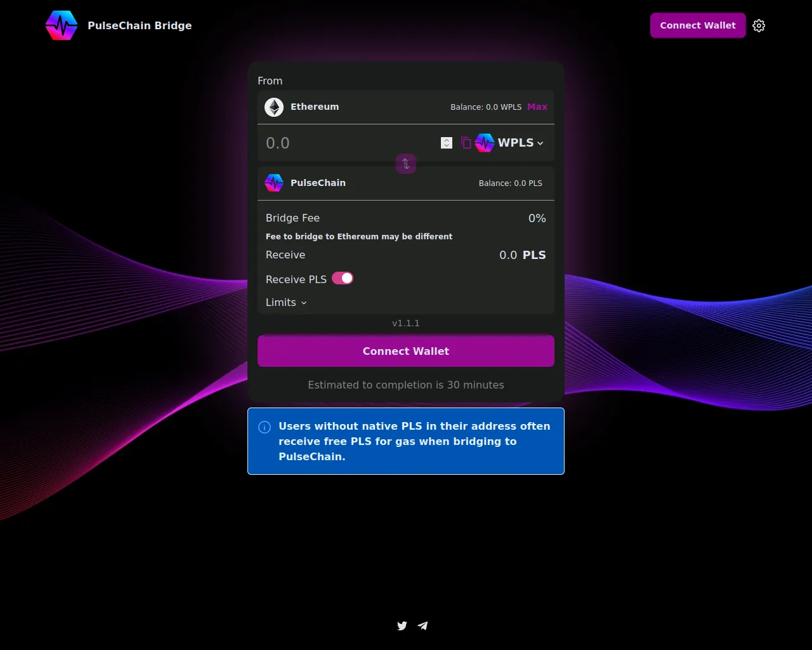Open the Telegram link icon
The width and height of the screenshot is (812, 650).
422,626
